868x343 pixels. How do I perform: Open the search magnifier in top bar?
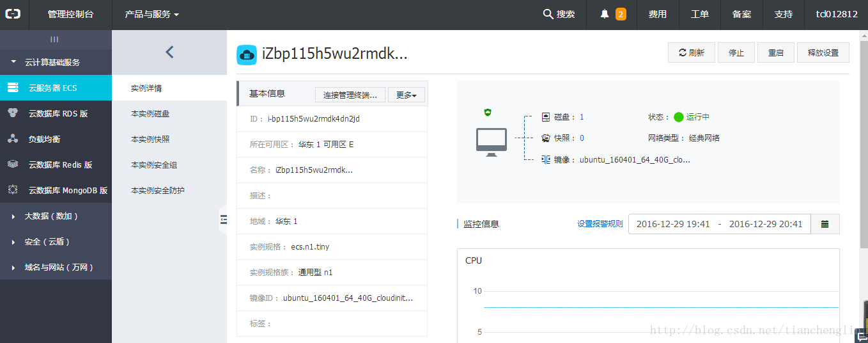pyautogui.click(x=548, y=14)
